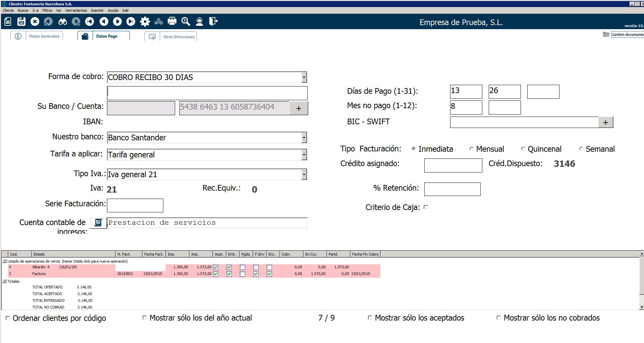644x343 pixels.
Task: Enable the Criterio de Caja checkbox
Action: pyautogui.click(x=426, y=207)
